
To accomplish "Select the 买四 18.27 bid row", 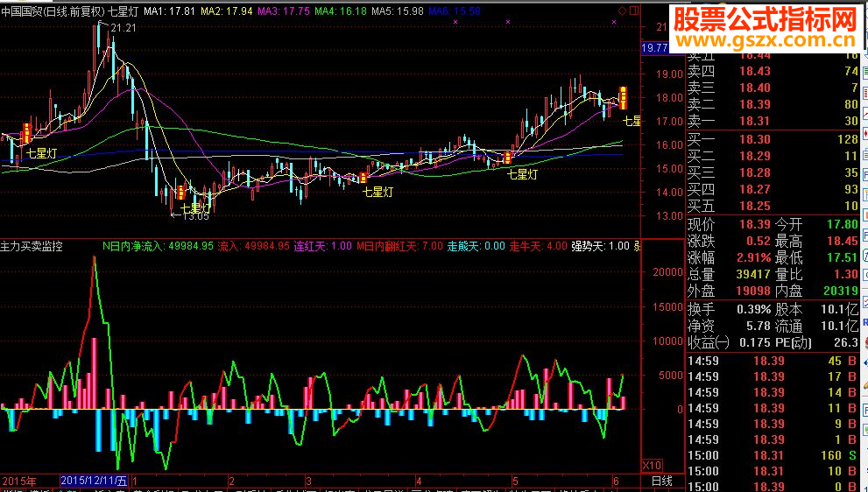I will point(773,189).
